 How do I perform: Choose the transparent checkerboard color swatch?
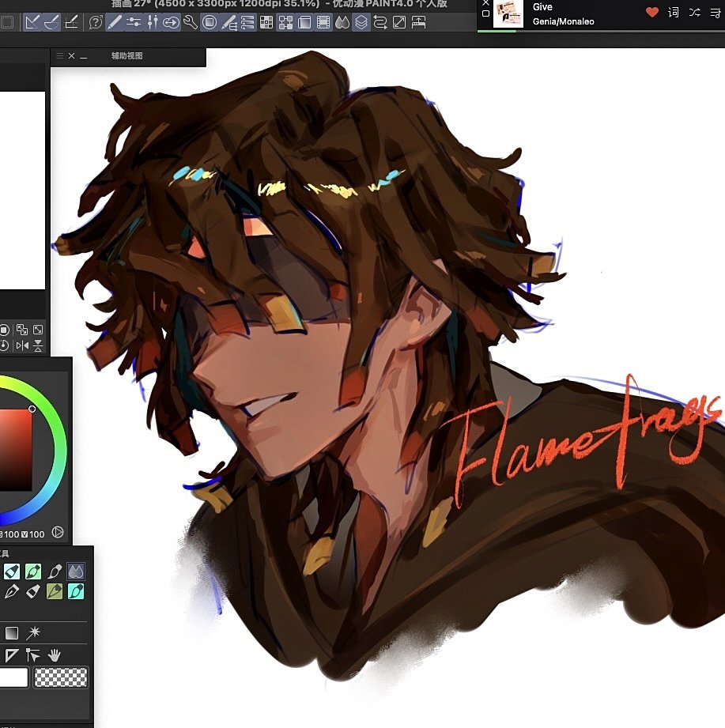(x=61, y=677)
